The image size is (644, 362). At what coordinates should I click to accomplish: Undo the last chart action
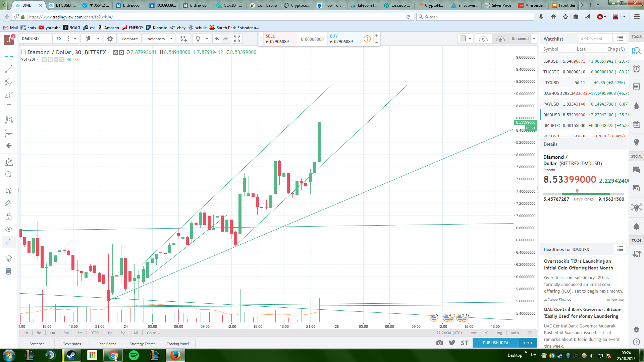click(x=217, y=39)
